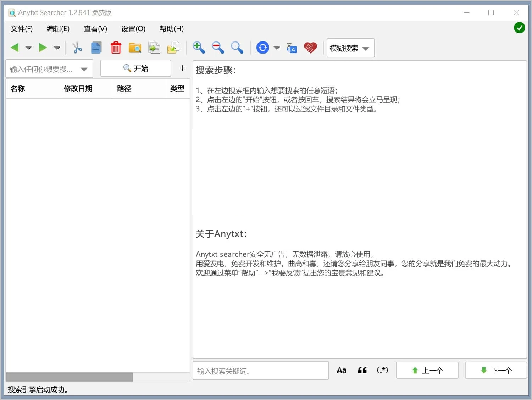Expand the search history dropdown arrow
The width and height of the screenshot is (532, 400).
point(84,69)
